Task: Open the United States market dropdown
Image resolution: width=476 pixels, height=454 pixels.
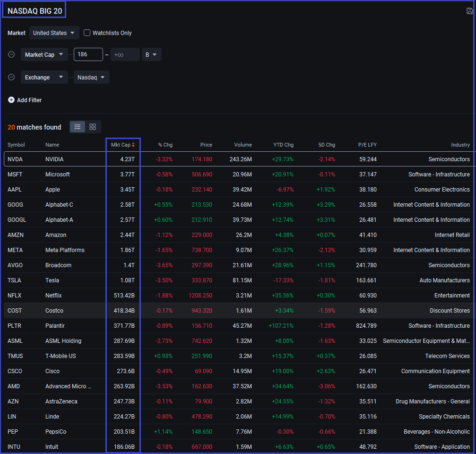Action: [x=54, y=33]
